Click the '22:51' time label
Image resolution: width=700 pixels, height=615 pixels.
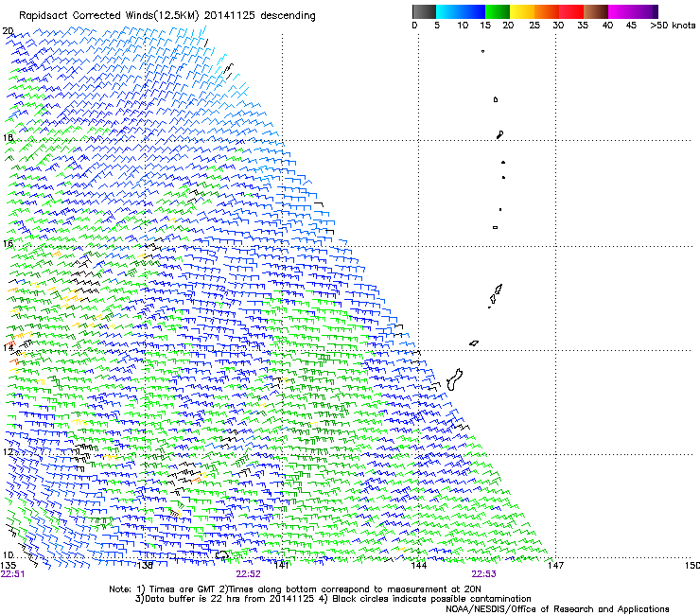(12, 574)
